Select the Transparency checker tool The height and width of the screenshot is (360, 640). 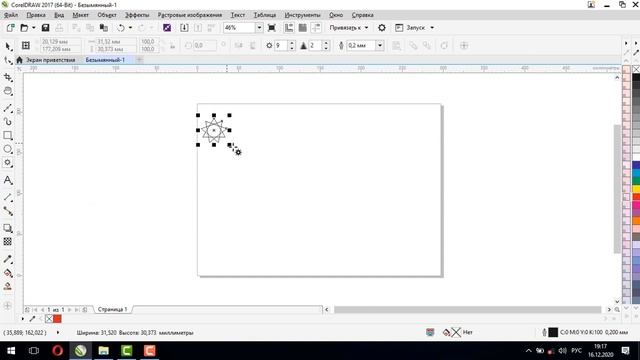pos(8,242)
